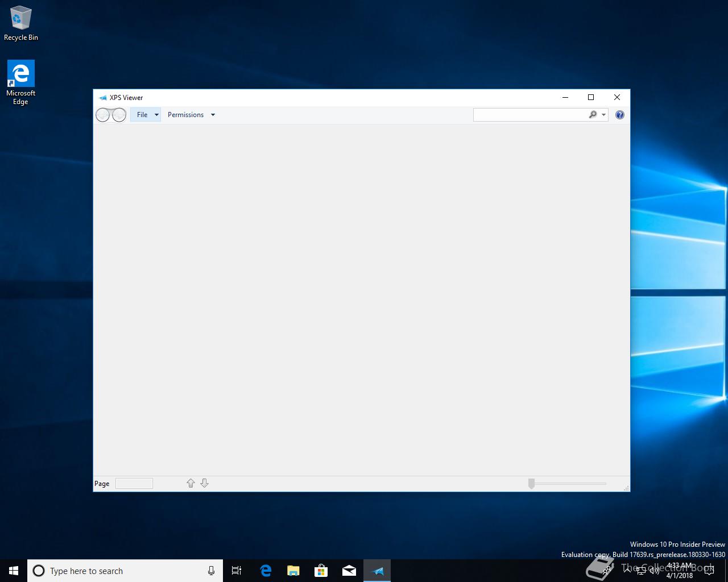Open XPS Viewer help icon

pyautogui.click(x=620, y=115)
